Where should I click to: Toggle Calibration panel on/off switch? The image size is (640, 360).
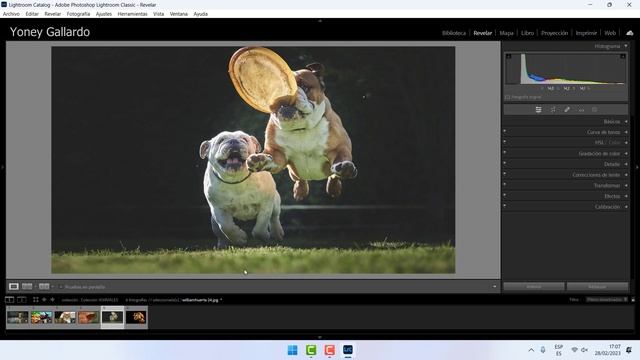pyautogui.click(x=505, y=205)
